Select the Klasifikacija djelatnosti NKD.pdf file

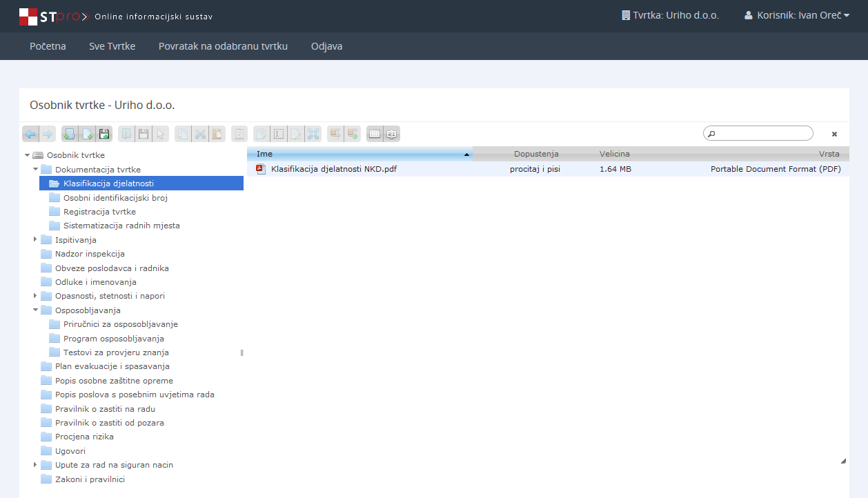pyautogui.click(x=334, y=169)
